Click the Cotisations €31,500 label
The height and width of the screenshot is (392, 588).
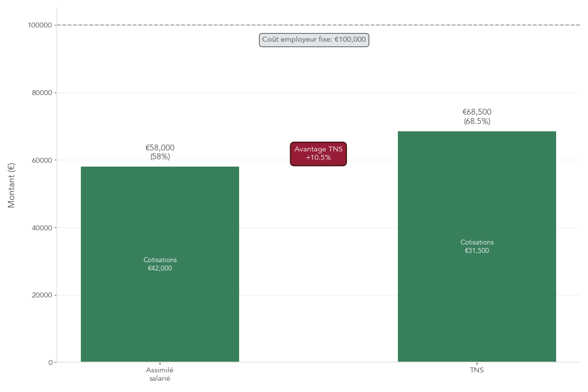pos(477,246)
